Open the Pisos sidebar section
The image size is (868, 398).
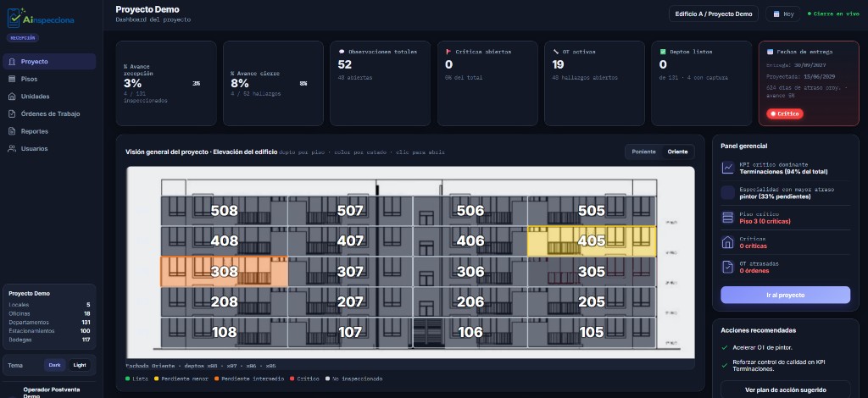pos(48,79)
